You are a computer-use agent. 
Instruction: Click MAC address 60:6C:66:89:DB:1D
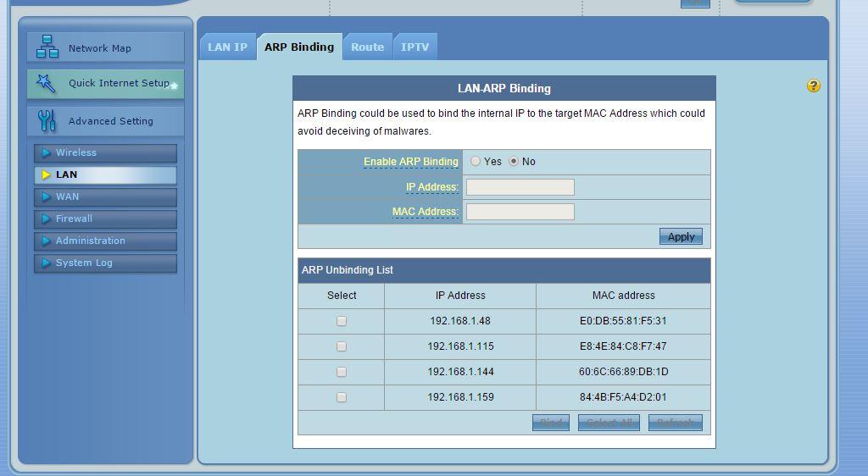(x=623, y=372)
